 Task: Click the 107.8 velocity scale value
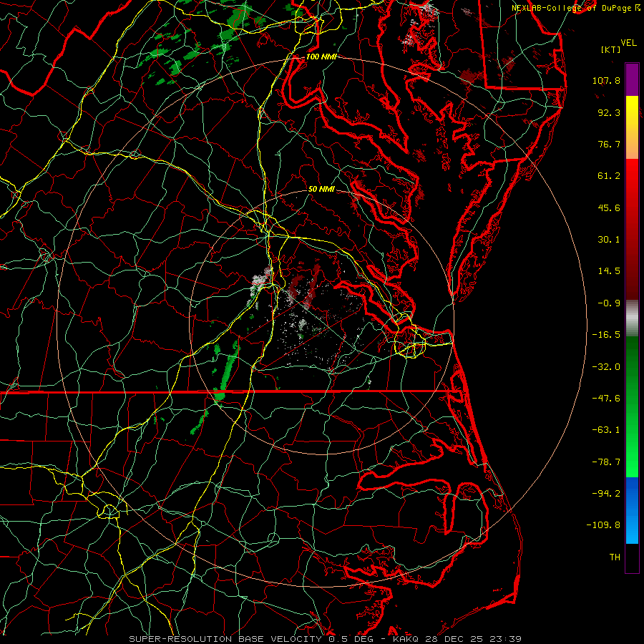(x=606, y=80)
